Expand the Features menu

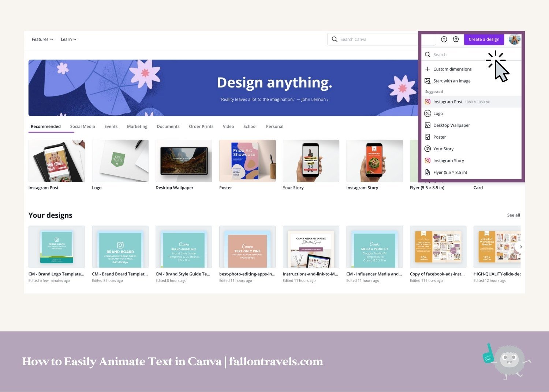(x=42, y=39)
